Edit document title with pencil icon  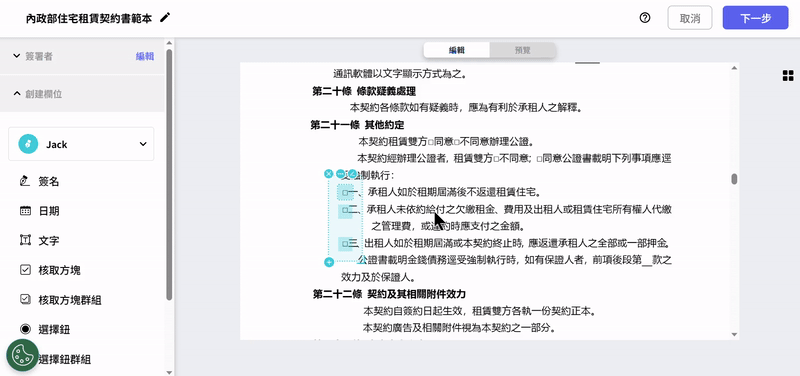click(x=165, y=18)
